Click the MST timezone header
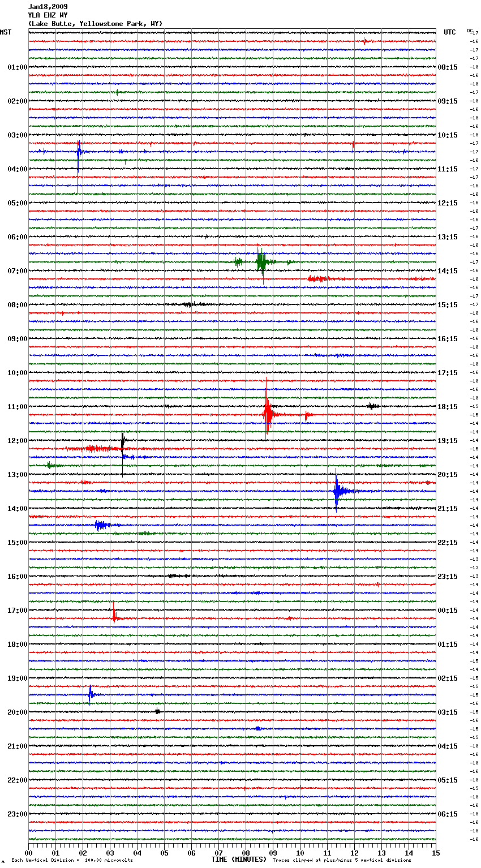 (x=6, y=32)
